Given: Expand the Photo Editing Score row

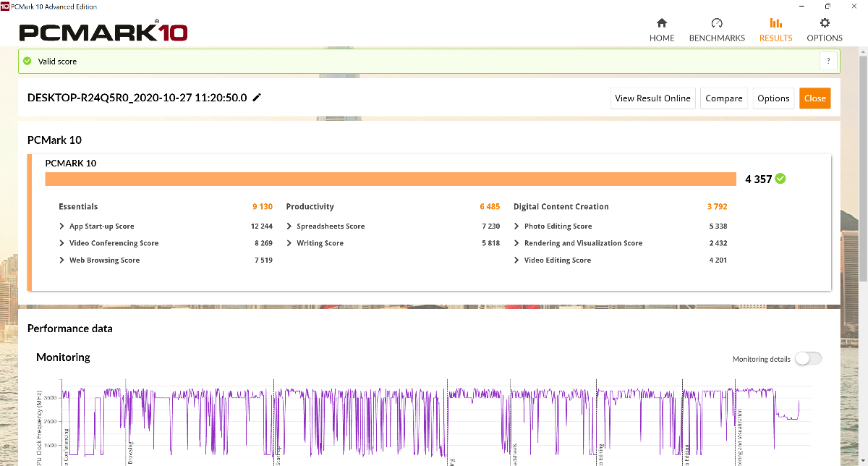Looking at the screenshot, I should (x=516, y=226).
